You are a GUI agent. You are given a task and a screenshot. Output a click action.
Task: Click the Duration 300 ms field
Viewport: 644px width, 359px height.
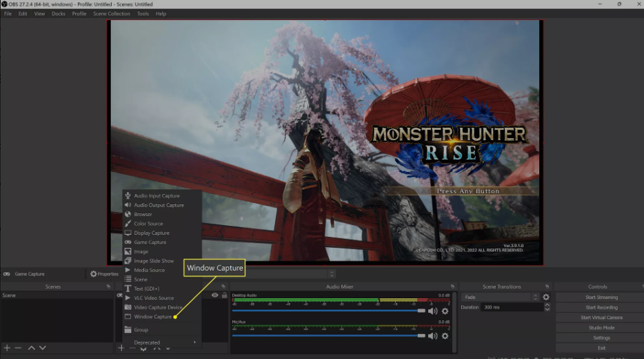tap(512, 307)
